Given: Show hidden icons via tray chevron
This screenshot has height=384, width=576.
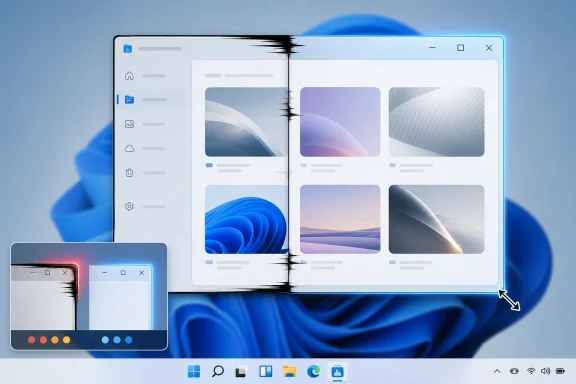Looking at the screenshot, I should 497,371.
